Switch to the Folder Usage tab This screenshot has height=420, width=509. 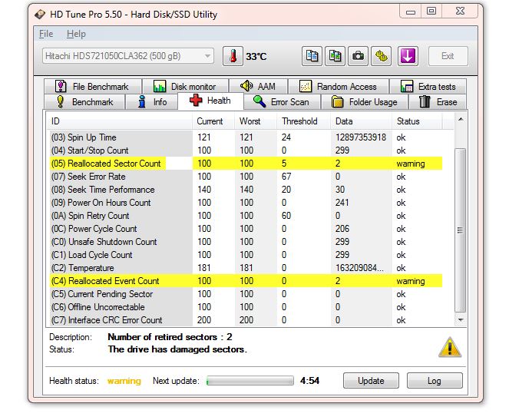364,102
